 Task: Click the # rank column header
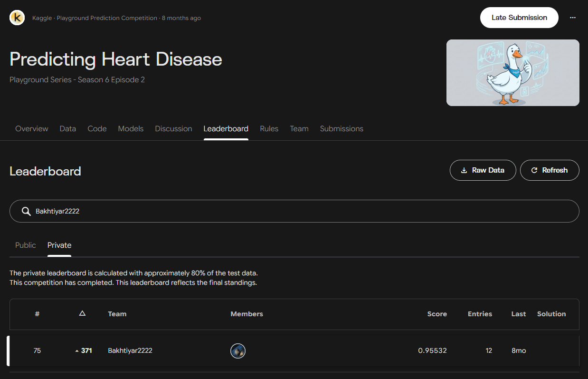37,314
